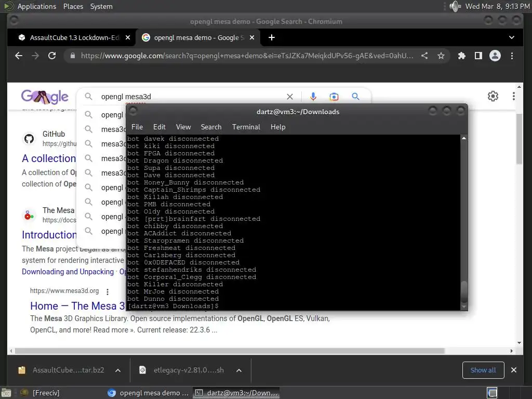Open the Terminal menu in terminal

[246, 127]
